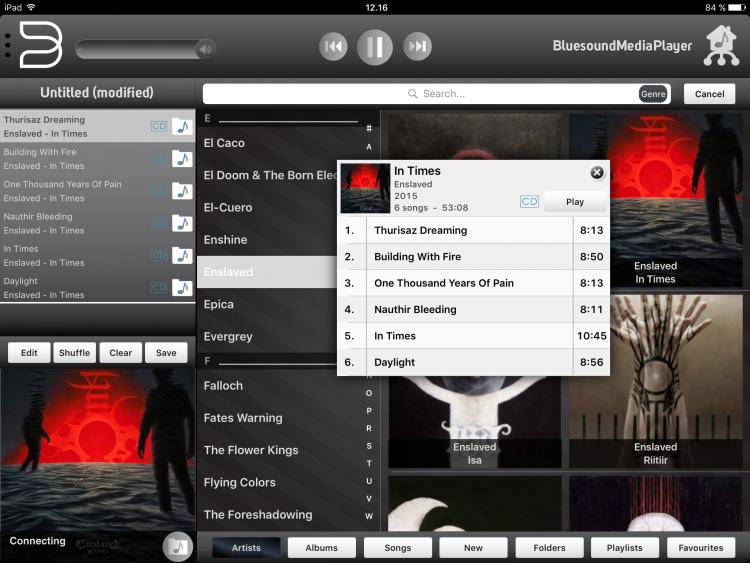Jump to letter W in alphabet index
The width and height of the screenshot is (750, 563).
point(369,516)
